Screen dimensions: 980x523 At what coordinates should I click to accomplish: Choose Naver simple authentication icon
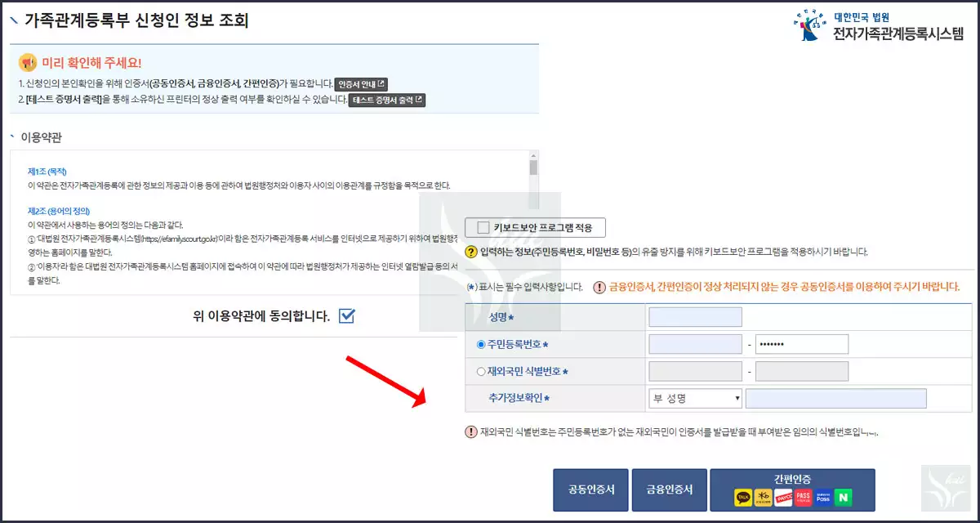pos(842,498)
